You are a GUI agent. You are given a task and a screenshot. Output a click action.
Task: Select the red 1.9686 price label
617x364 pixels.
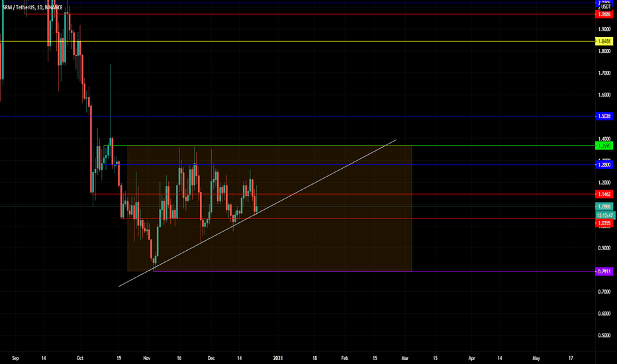coord(604,14)
